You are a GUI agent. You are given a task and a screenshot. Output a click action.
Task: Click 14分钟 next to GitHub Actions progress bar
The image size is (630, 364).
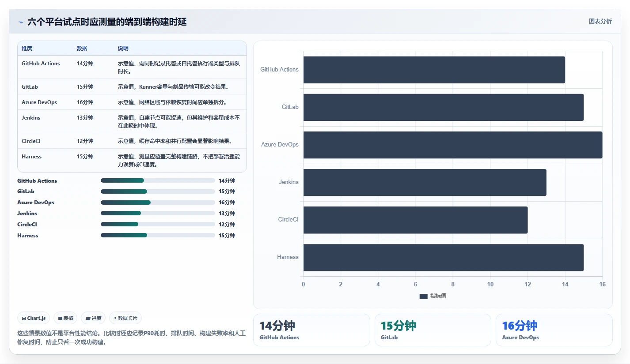(227, 180)
